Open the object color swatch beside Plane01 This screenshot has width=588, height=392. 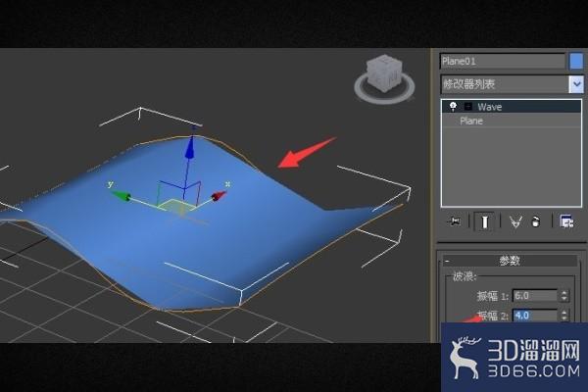point(576,61)
